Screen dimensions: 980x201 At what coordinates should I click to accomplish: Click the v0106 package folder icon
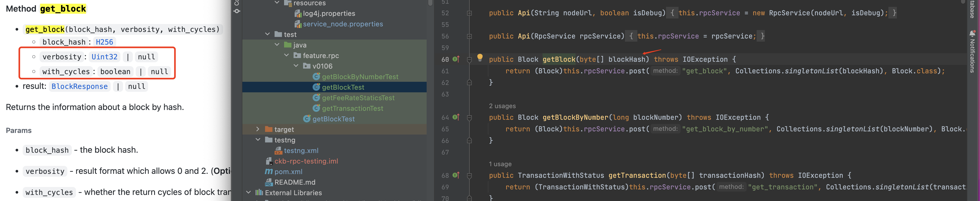click(307, 66)
